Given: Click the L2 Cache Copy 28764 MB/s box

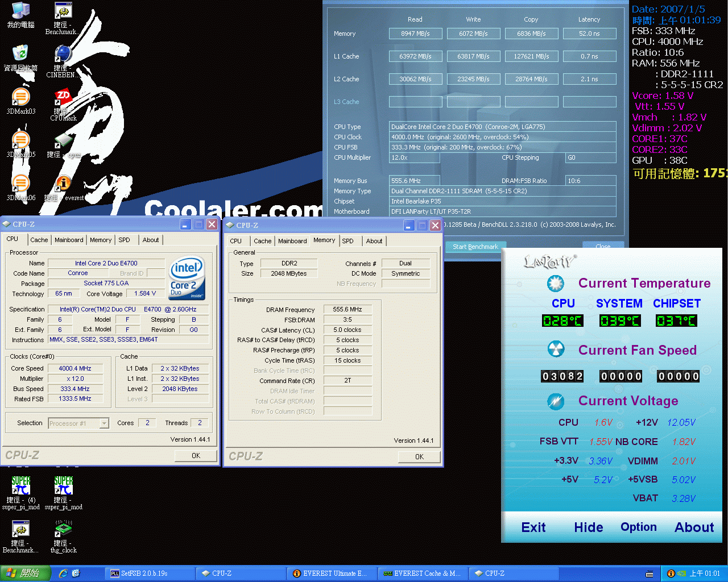Looking at the screenshot, I should pyautogui.click(x=531, y=79).
